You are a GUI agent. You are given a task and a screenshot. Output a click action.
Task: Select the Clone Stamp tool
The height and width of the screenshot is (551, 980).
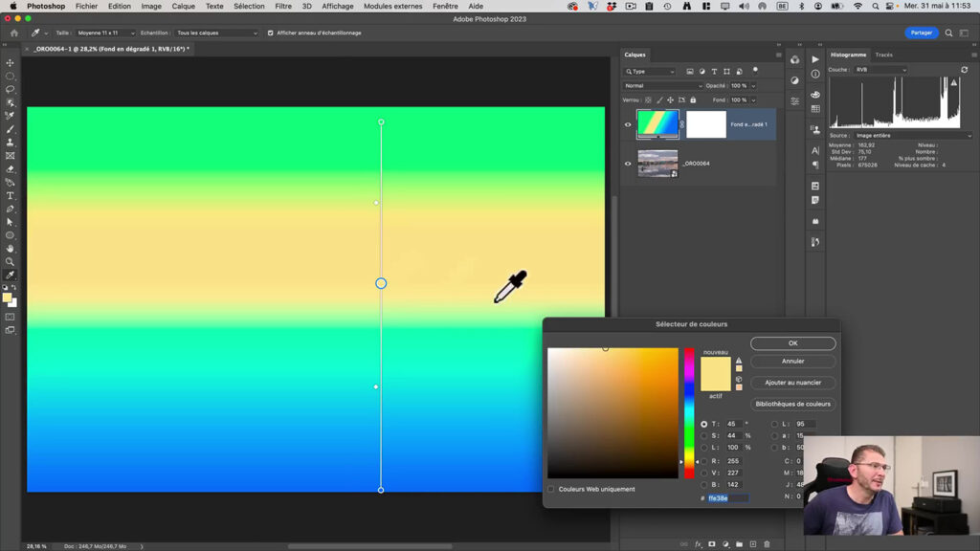[x=10, y=143]
